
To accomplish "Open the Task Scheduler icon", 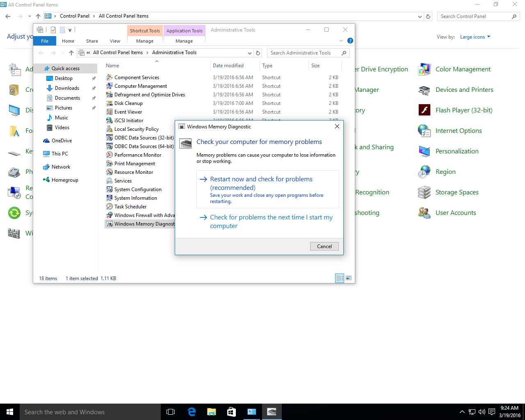I will tap(109, 206).
